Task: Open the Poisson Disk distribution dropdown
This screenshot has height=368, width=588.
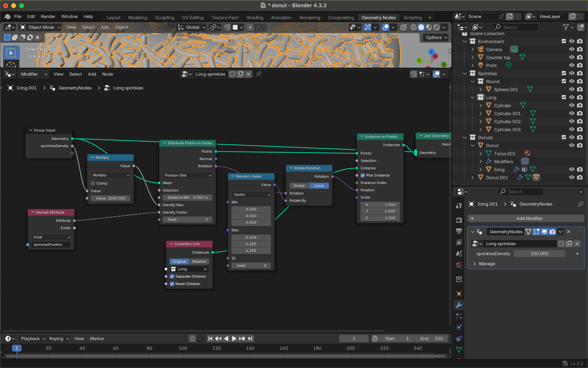Action: (187, 175)
